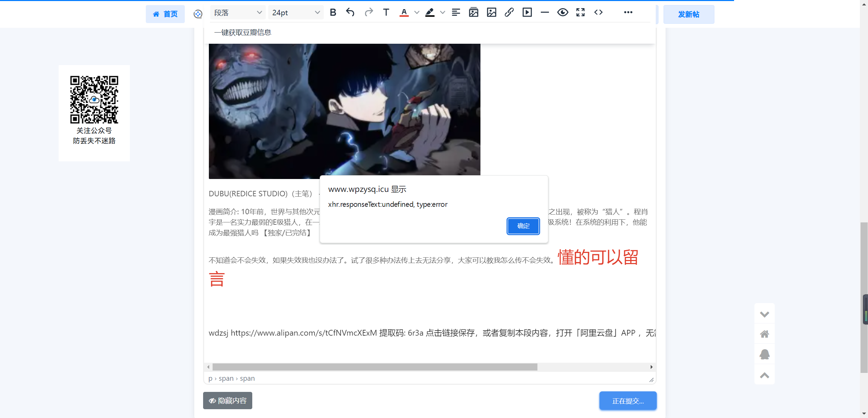
Task: Click the red text 懂的可以留
Action: click(x=598, y=257)
